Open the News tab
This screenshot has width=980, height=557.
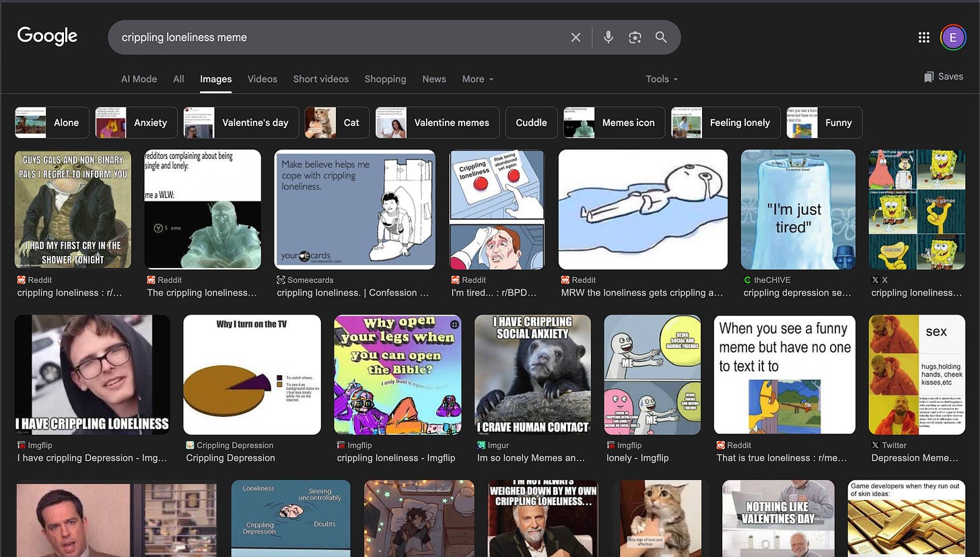click(434, 79)
